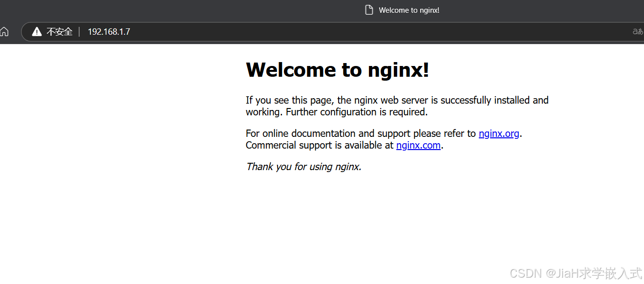The width and height of the screenshot is (644, 284).
Task: Open the nginx.org documentation link
Action: [x=499, y=133]
